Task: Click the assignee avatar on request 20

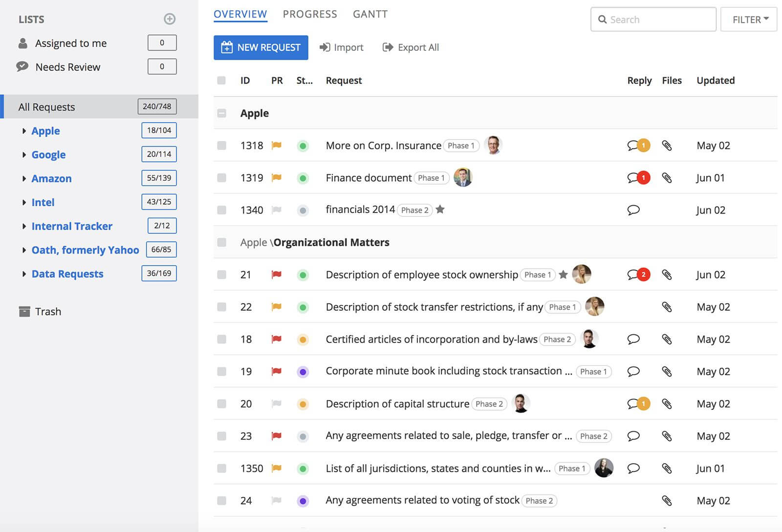Action: pos(521,403)
